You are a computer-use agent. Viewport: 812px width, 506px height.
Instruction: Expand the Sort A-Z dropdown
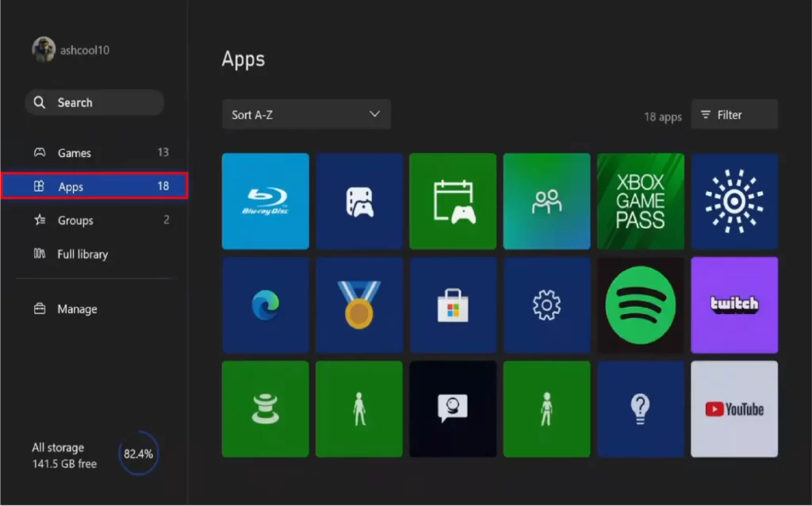point(306,114)
